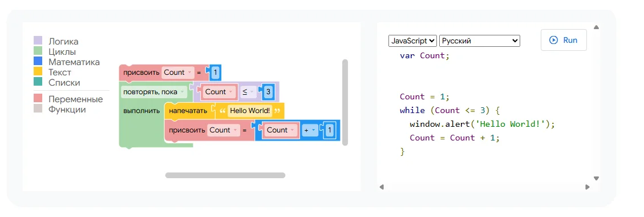Open the Переменные block category
Screen dimensions: 644x217
point(75,99)
